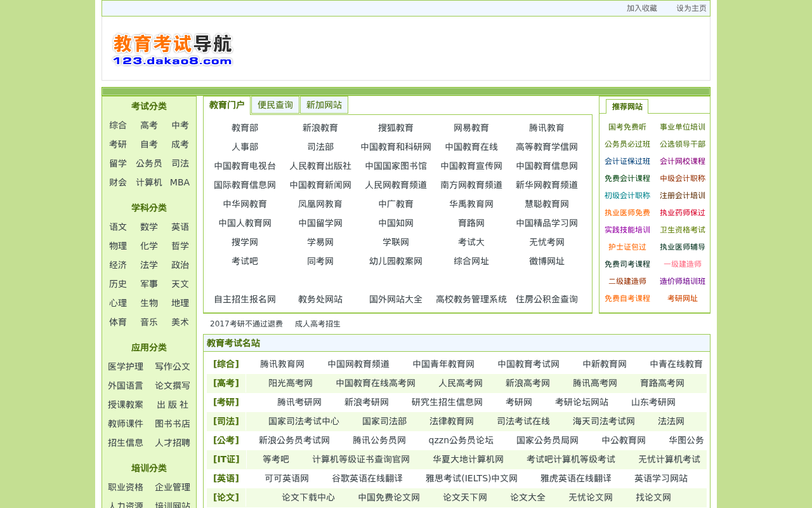Open 企业管理 under 培训分类
Screen dimensions: 812x508
[x=173, y=488]
